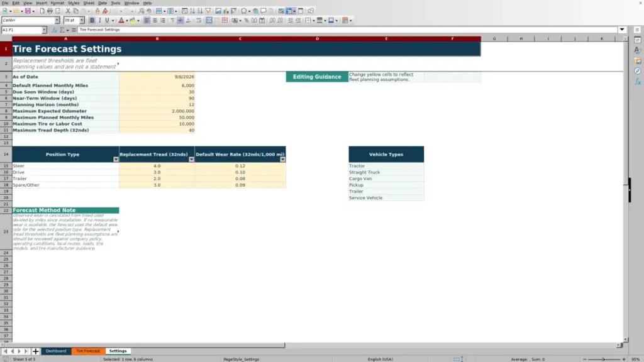Screen dimensions: 644x362
Task: Adjust the zoom slider handle
Action: click(603, 359)
